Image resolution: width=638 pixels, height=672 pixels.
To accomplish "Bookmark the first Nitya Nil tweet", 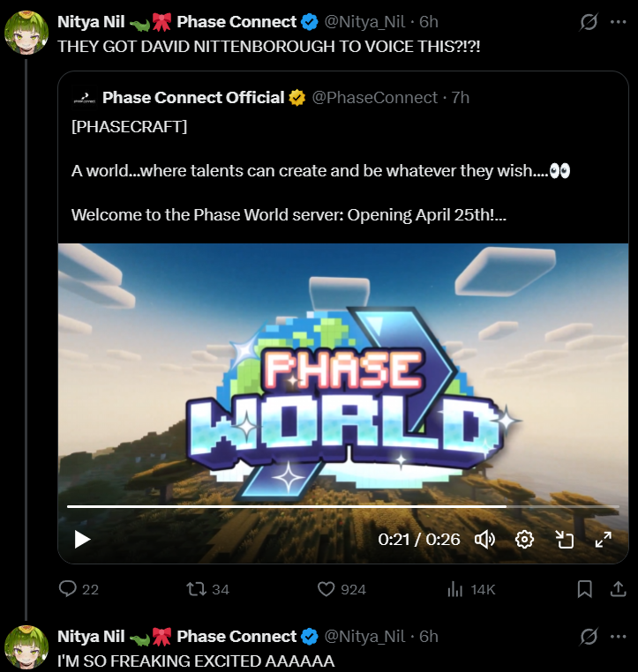I will pos(585,589).
